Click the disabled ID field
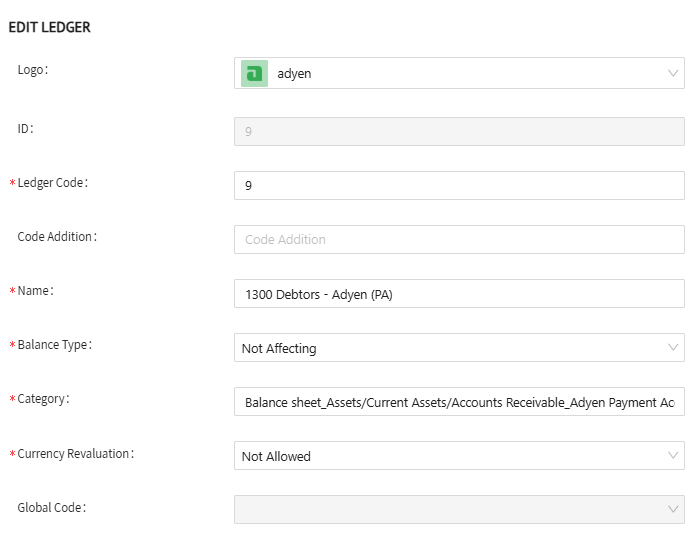The height and width of the screenshot is (545, 699). pyautogui.click(x=459, y=131)
